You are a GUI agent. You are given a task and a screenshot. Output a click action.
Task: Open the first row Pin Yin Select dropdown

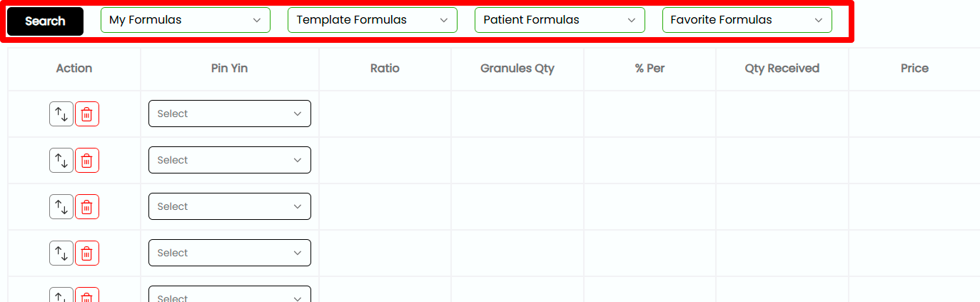point(230,114)
